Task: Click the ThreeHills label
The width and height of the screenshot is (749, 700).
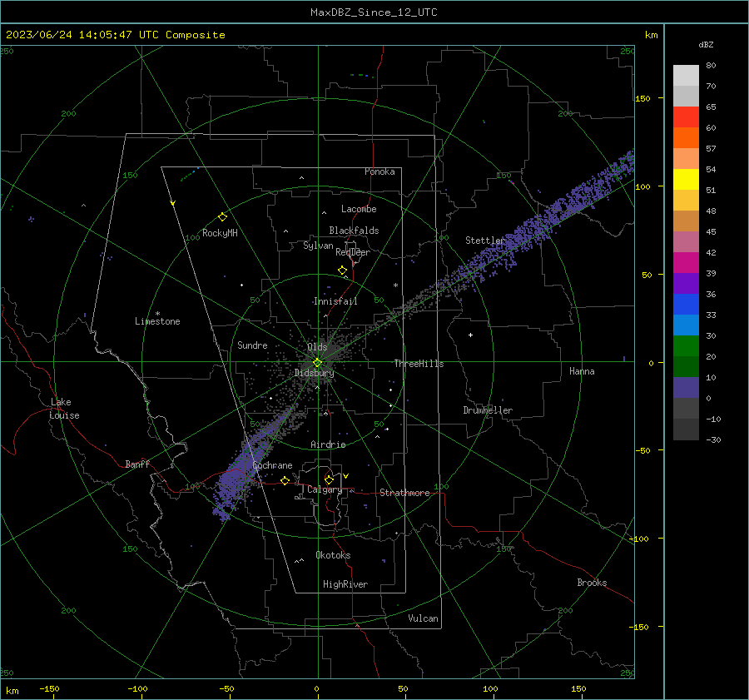Action: [419, 364]
